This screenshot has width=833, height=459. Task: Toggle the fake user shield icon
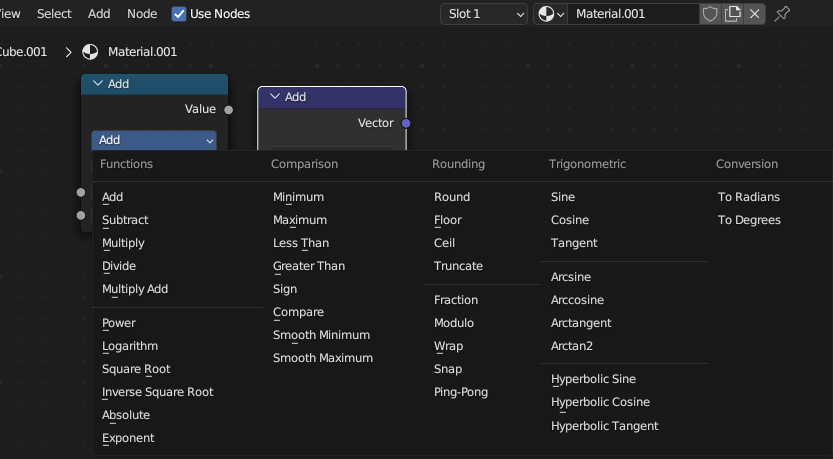pyautogui.click(x=710, y=14)
